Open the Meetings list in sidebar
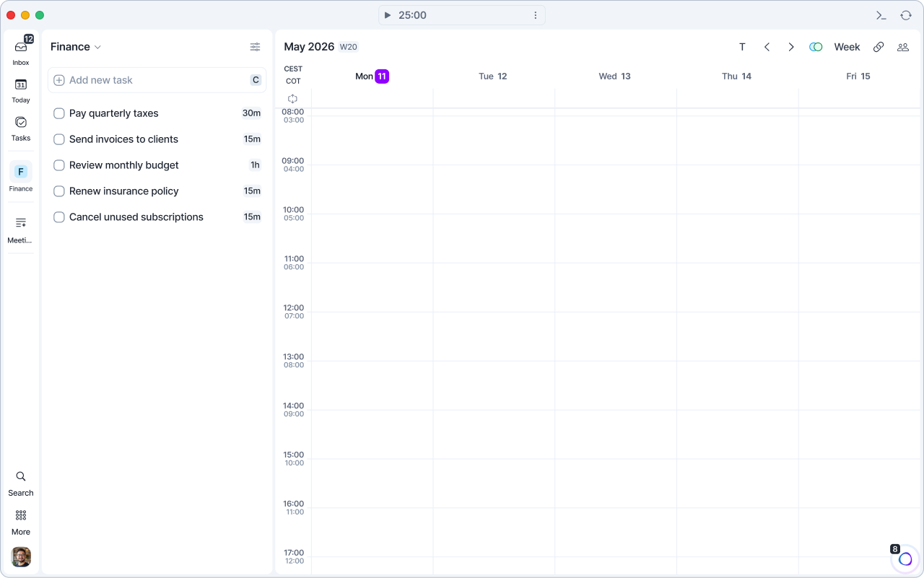The image size is (924, 578). (x=21, y=229)
